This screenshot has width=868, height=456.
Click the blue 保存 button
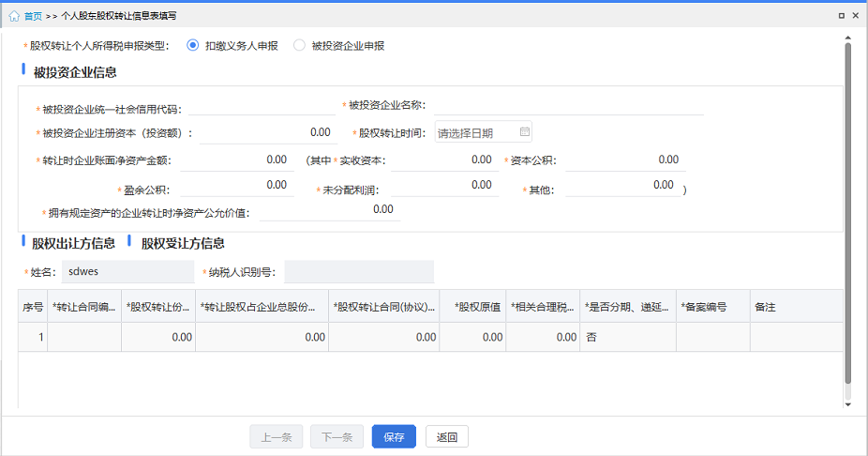[x=394, y=436]
